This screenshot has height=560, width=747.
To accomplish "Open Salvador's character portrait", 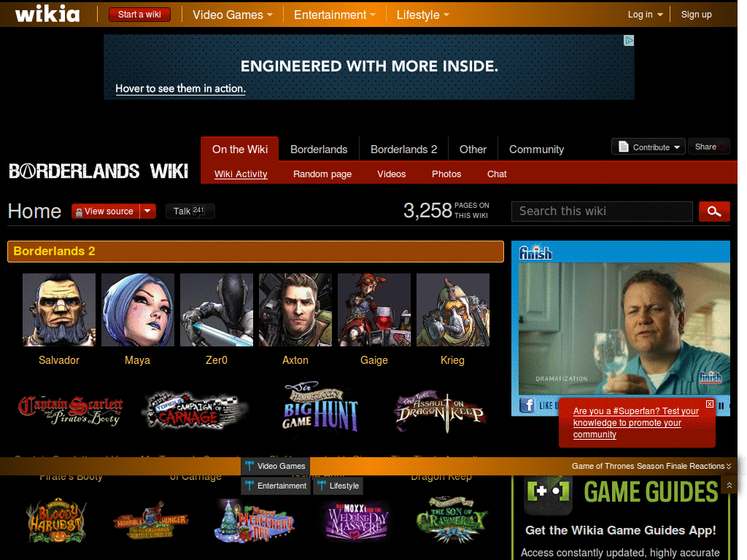I will pyautogui.click(x=59, y=309).
